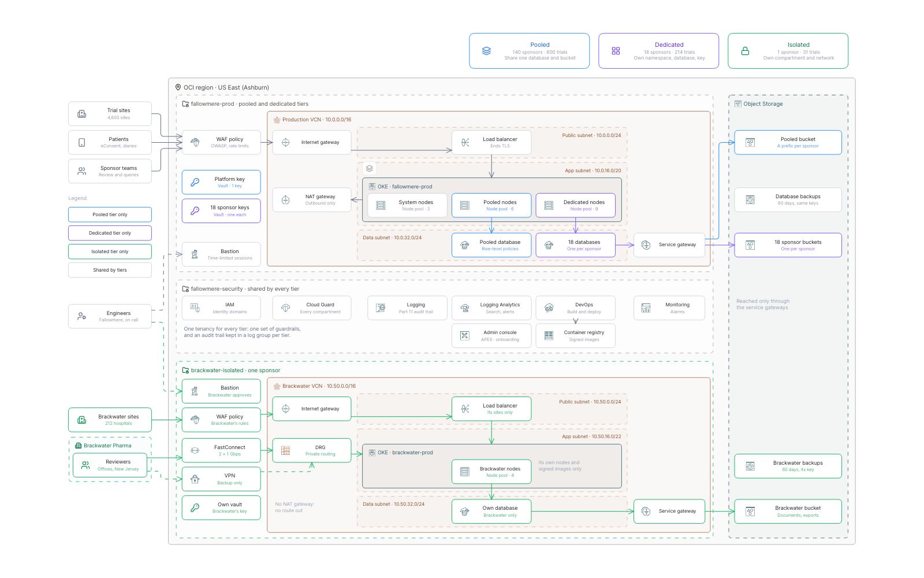This screenshot has width=924, height=578.
Task: Select the Isolated tier only legend box
Action: pyautogui.click(x=110, y=251)
